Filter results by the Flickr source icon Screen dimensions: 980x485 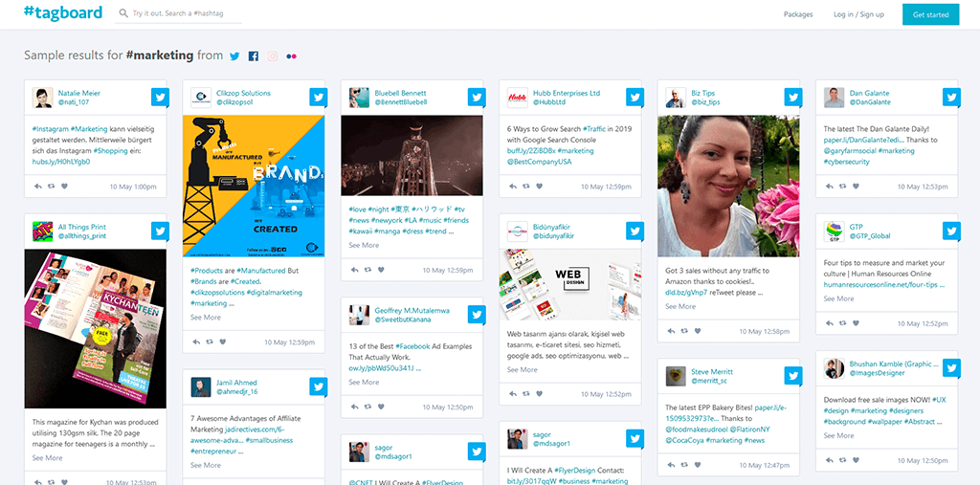click(291, 56)
